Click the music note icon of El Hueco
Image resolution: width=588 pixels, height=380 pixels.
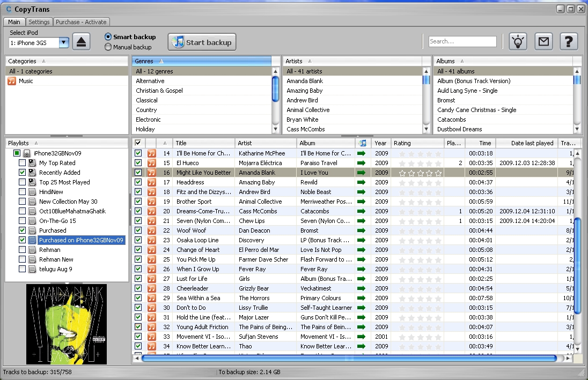pos(151,163)
